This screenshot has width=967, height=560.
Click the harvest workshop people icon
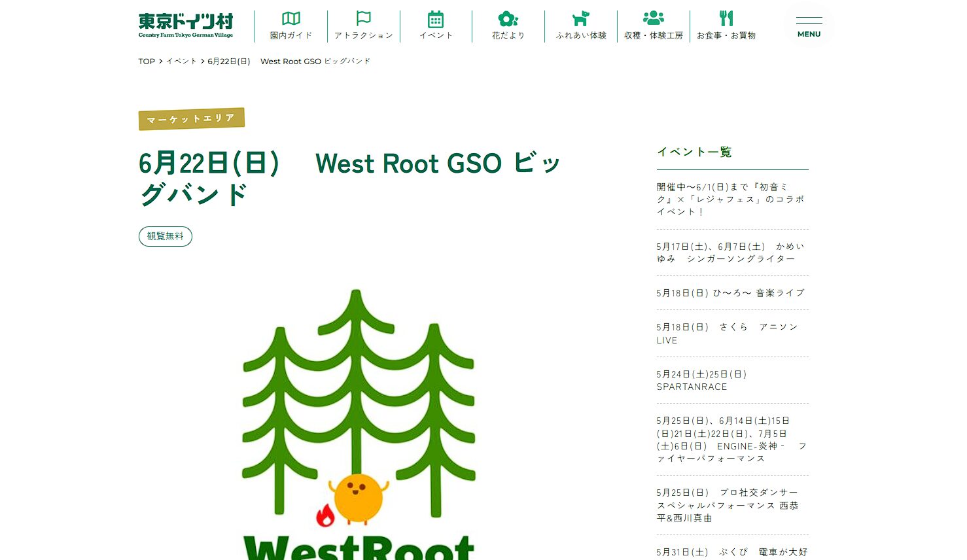click(x=653, y=20)
